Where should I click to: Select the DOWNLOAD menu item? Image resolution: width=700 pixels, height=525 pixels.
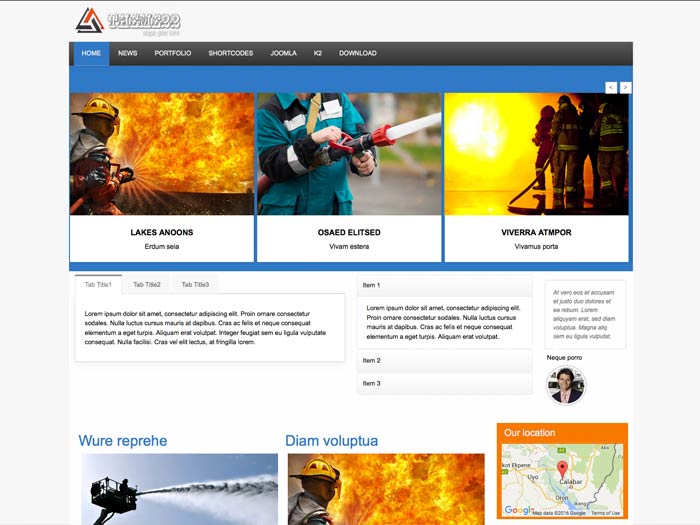[x=358, y=53]
